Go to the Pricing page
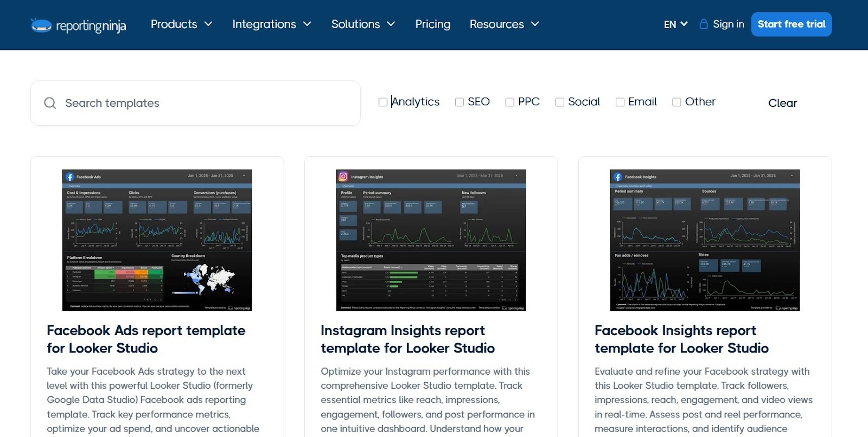This screenshot has width=868, height=437. (x=433, y=24)
